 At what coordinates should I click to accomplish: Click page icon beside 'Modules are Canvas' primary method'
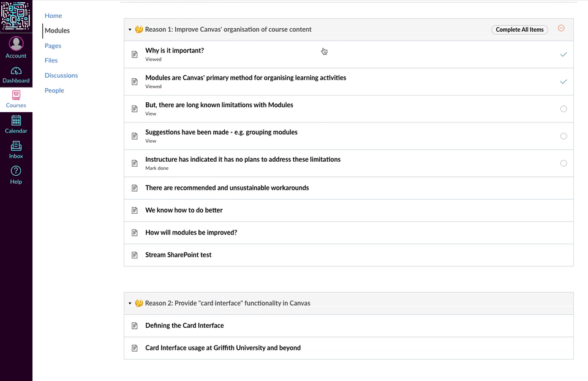point(135,81)
